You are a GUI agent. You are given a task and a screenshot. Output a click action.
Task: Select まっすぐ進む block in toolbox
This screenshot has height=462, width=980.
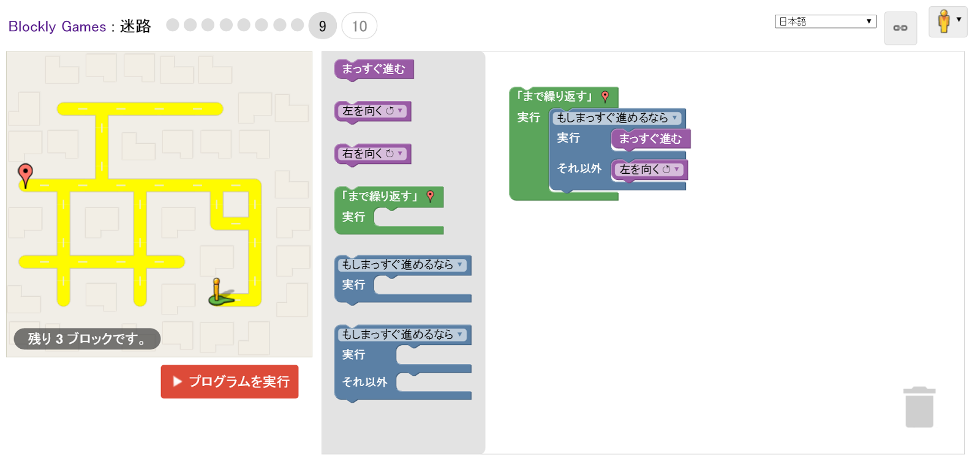(x=374, y=69)
